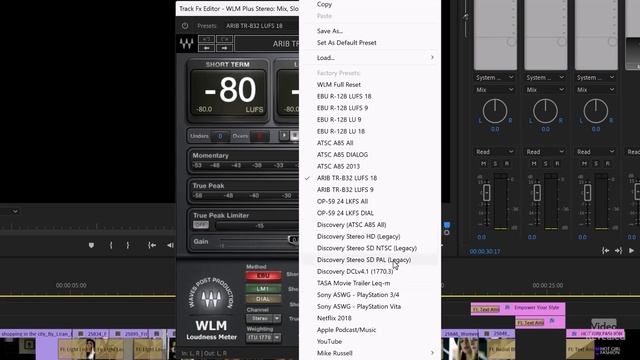The width and height of the screenshot is (640, 360).
Task: Click Go to In in the audio mixer
Action: (x=606, y=251)
